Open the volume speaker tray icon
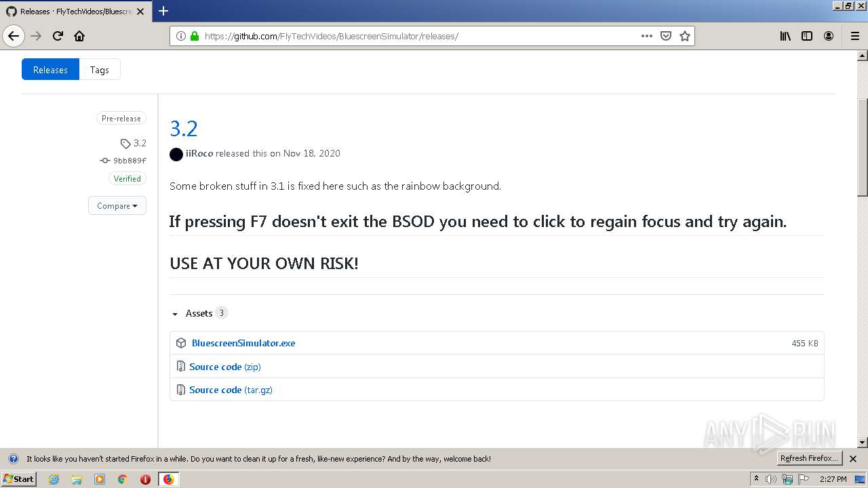868x488 pixels. click(771, 479)
